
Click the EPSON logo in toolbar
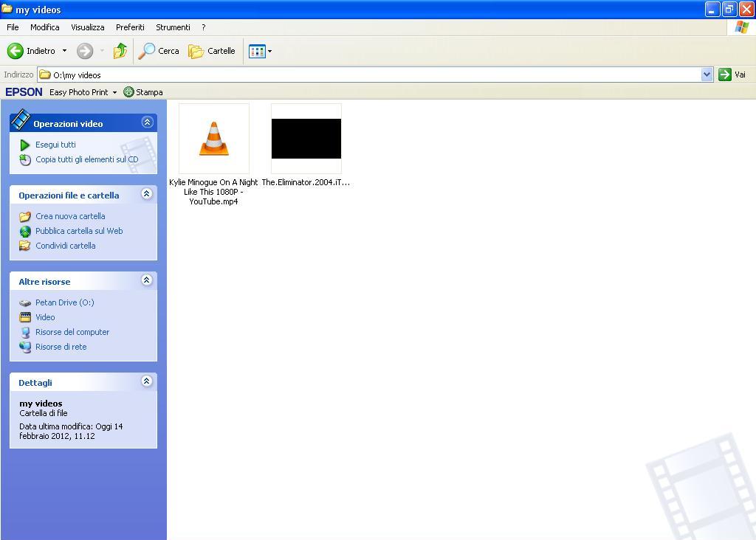click(x=24, y=92)
